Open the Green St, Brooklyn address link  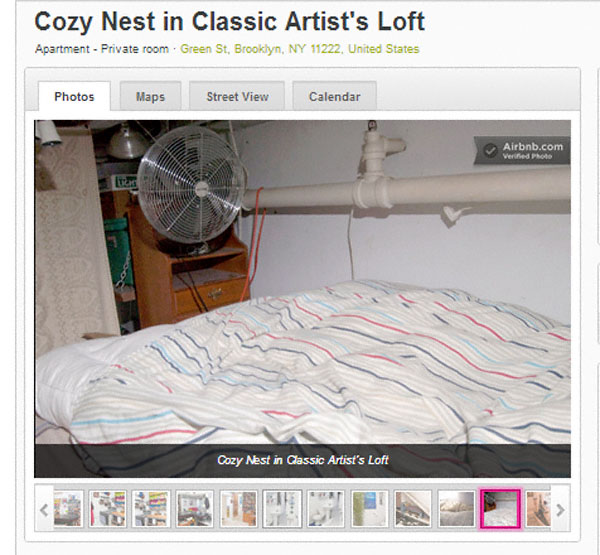click(300, 49)
